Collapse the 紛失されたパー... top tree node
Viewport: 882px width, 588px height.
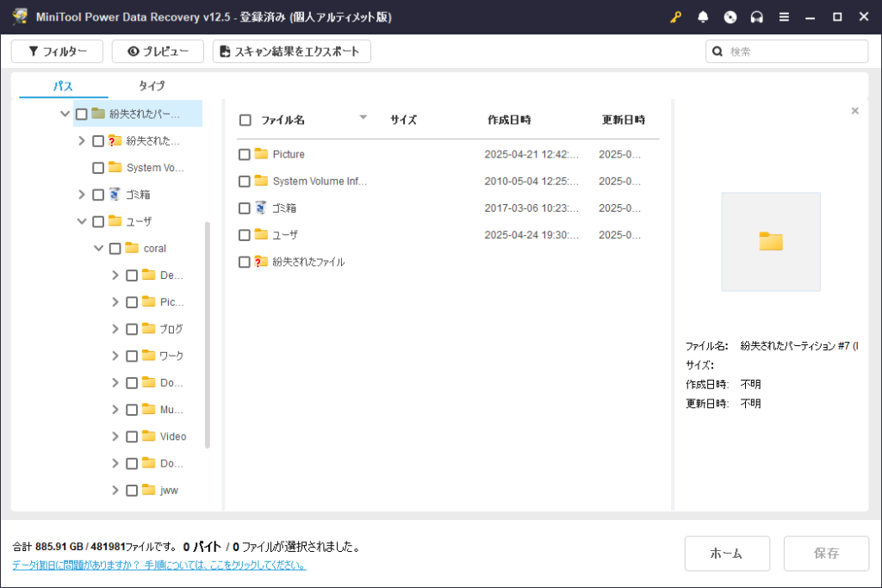pos(65,114)
